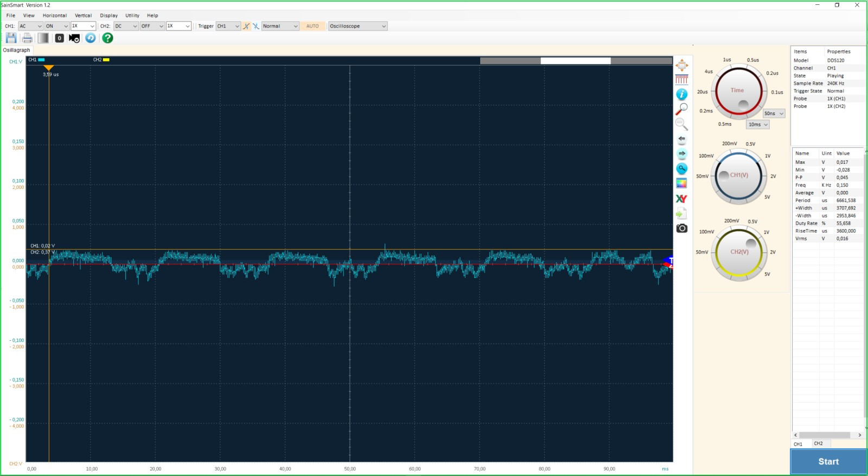Take a screenshot with the camera icon
868x476 pixels.
[x=681, y=229]
